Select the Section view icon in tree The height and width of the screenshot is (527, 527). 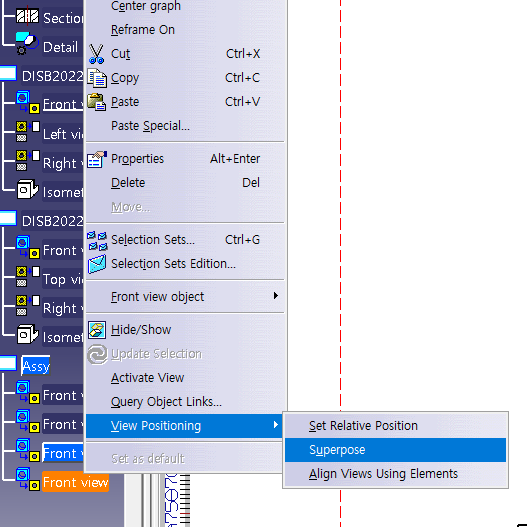27,16
